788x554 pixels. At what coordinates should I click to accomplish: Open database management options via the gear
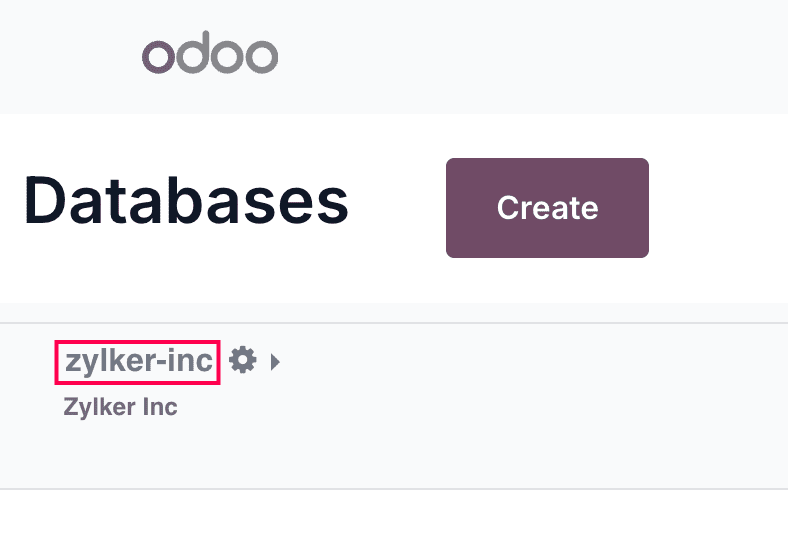click(242, 360)
